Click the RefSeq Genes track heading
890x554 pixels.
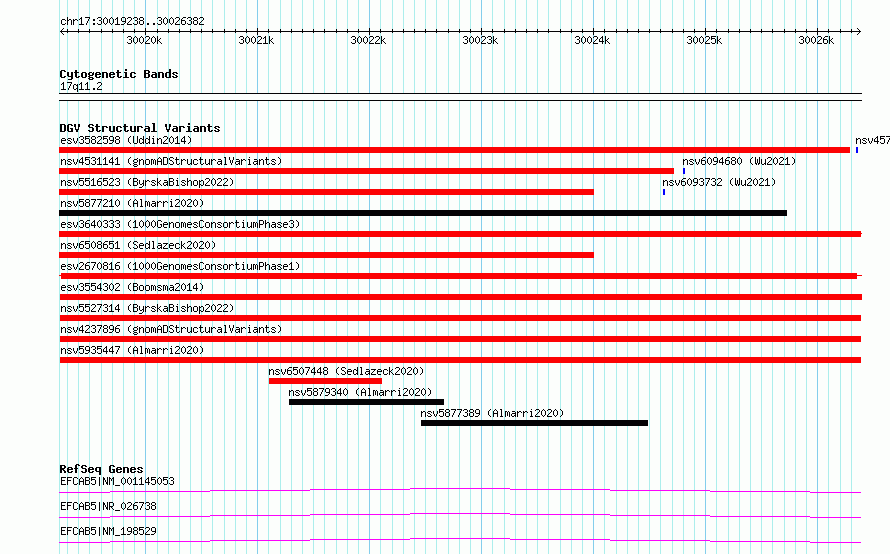101,469
